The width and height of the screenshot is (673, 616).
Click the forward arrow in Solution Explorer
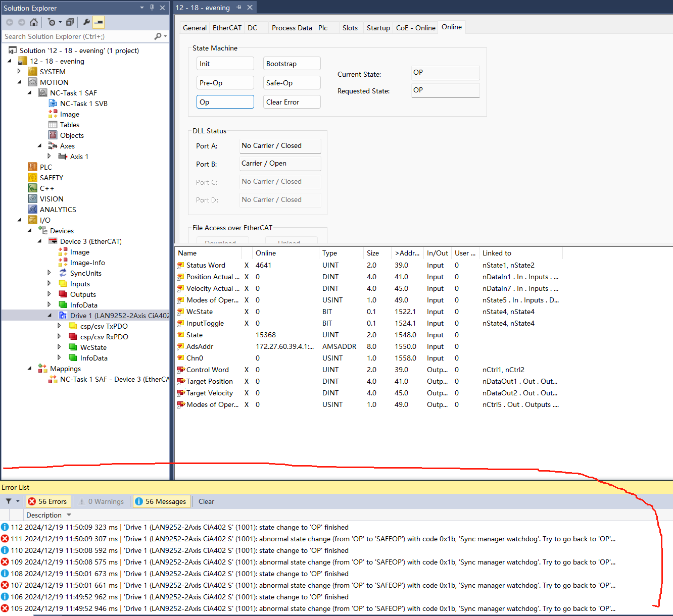(22, 22)
